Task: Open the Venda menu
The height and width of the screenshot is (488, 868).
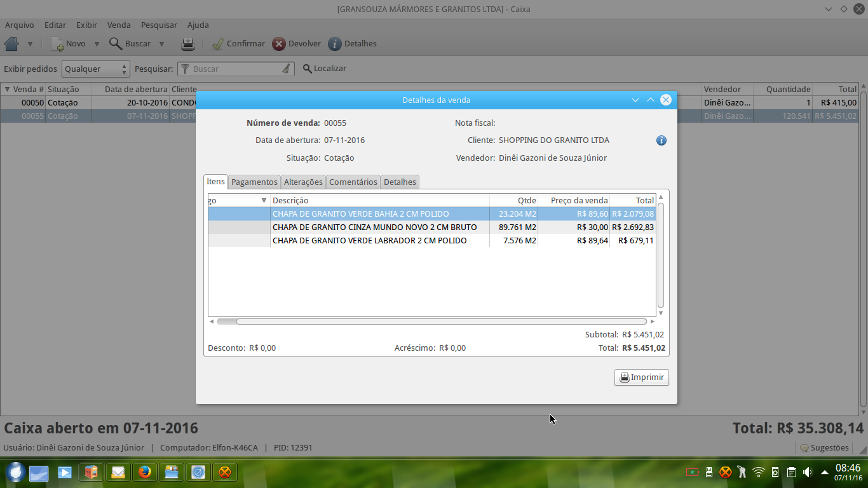Action: (x=119, y=25)
